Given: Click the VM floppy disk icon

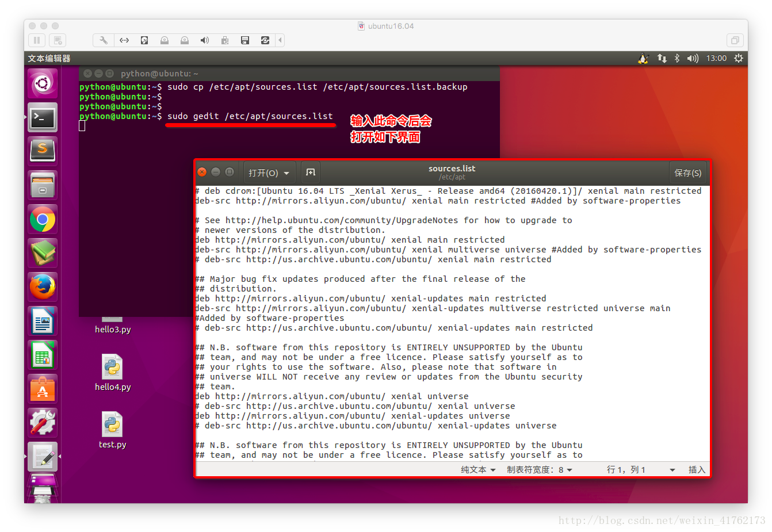Looking at the screenshot, I should (245, 40).
